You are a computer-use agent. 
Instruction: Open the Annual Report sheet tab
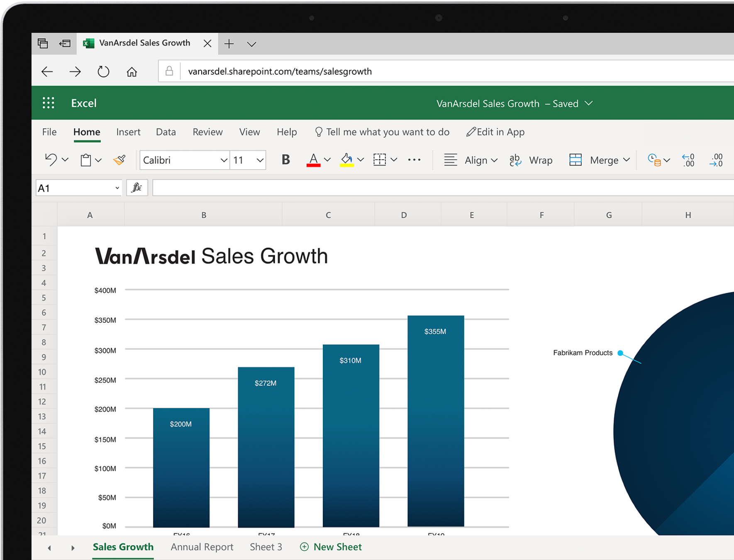[202, 547]
